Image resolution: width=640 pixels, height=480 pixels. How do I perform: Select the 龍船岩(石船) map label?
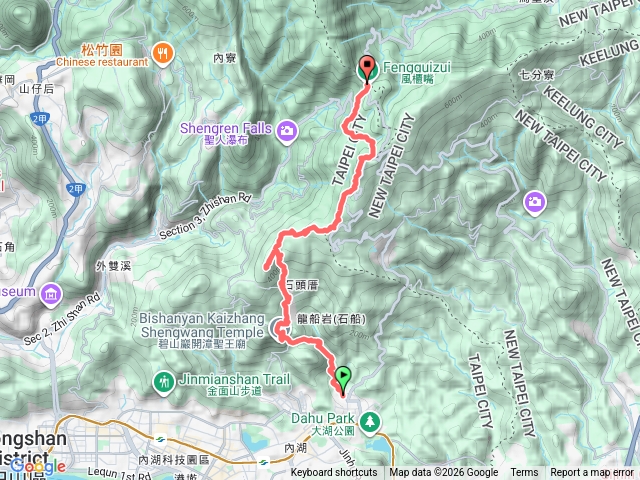tap(331, 319)
